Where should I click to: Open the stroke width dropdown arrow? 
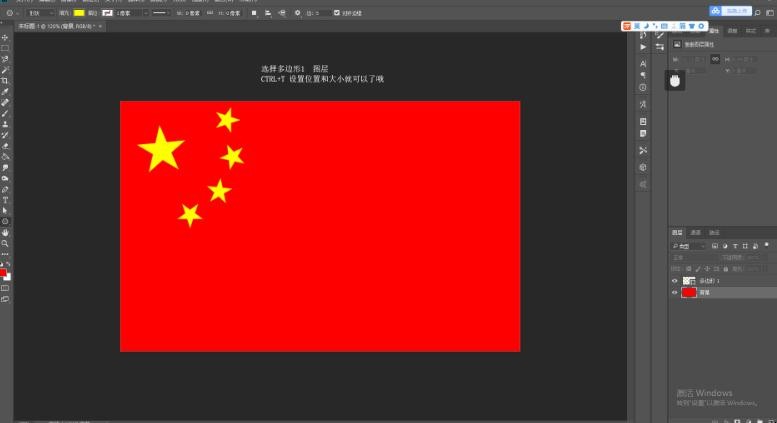(x=146, y=13)
